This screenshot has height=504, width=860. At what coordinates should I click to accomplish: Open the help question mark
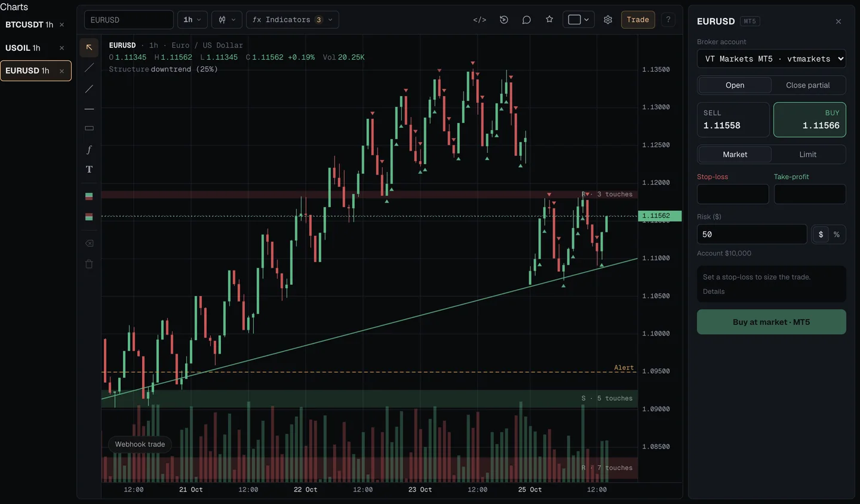click(668, 20)
